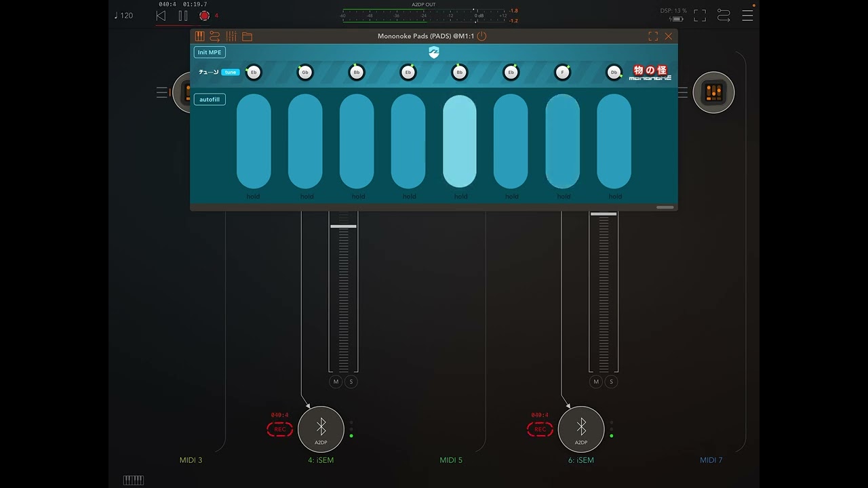Click the F tuning knob

pyautogui.click(x=562, y=72)
